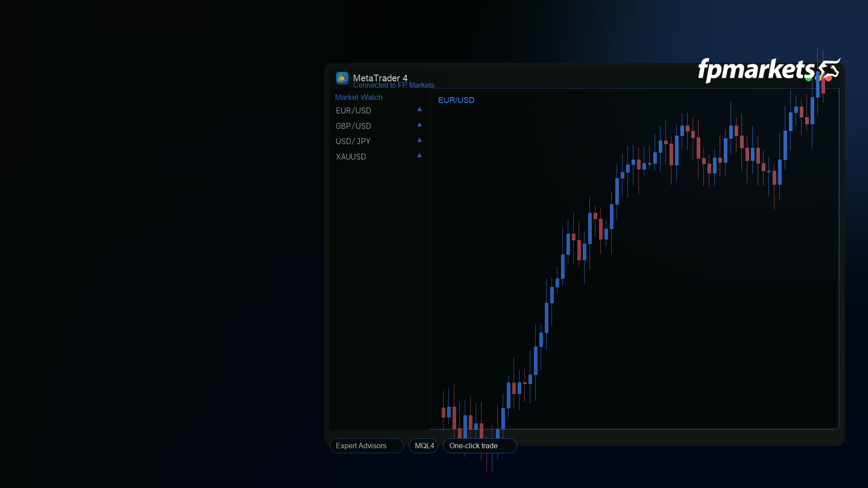This screenshot has height=488, width=868.
Task: Activate One-click trade button
Action: point(480,446)
